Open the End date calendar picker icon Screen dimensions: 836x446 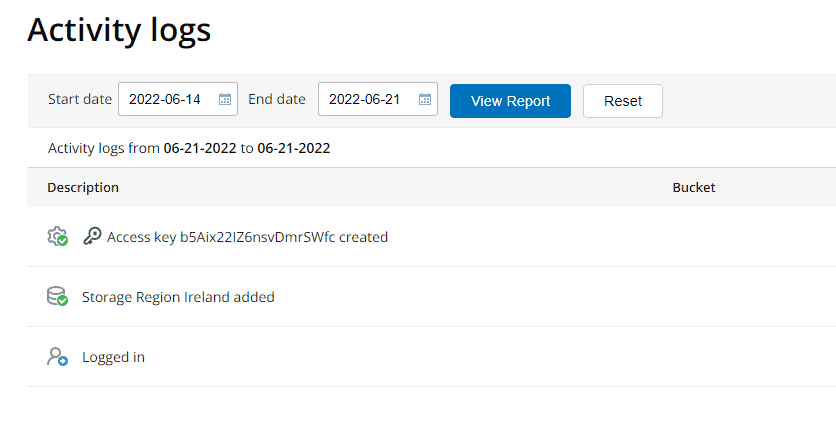pos(425,99)
